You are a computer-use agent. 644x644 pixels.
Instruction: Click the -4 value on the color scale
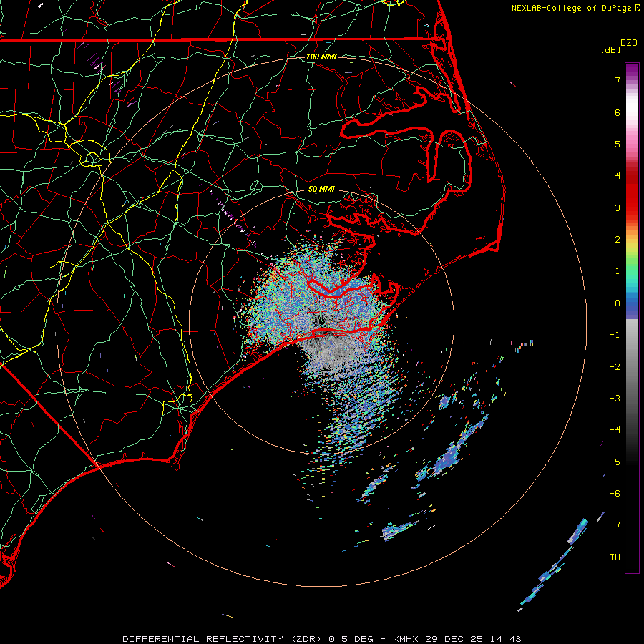(615, 430)
